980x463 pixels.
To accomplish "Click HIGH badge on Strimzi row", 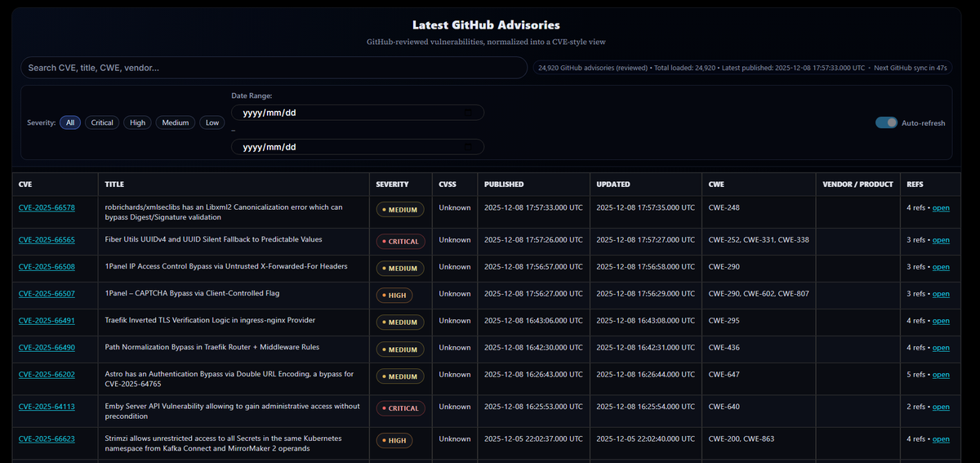I will 394,440.
